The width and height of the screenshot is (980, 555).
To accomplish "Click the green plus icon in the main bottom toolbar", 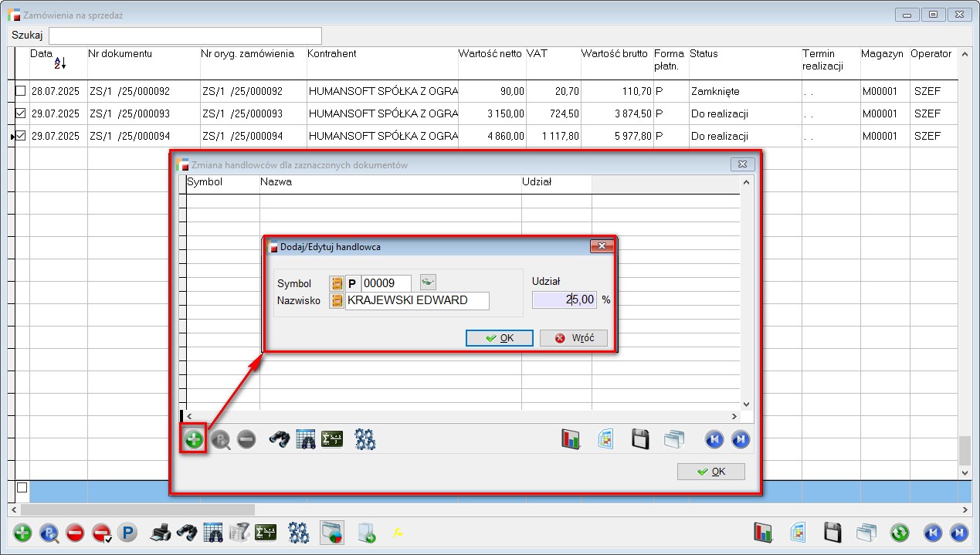I will click(x=23, y=533).
